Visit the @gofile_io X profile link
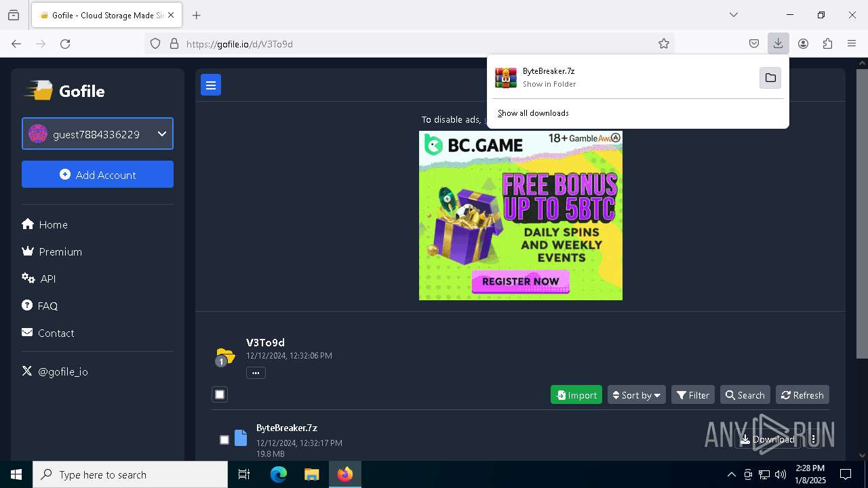868x488 pixels. pyautogui.click(x=55, y=371)
